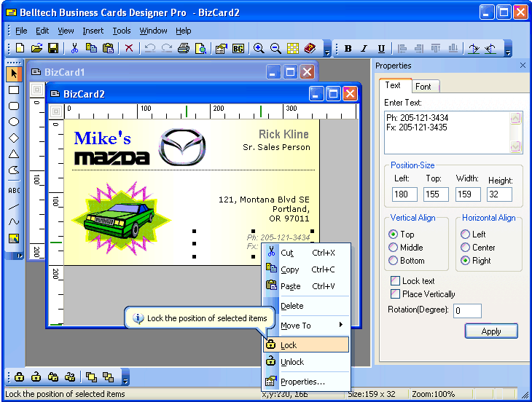Click text box scroll down arrow
Screen dimensions: 532x402
pyautogui.click(x=516, y=147)
